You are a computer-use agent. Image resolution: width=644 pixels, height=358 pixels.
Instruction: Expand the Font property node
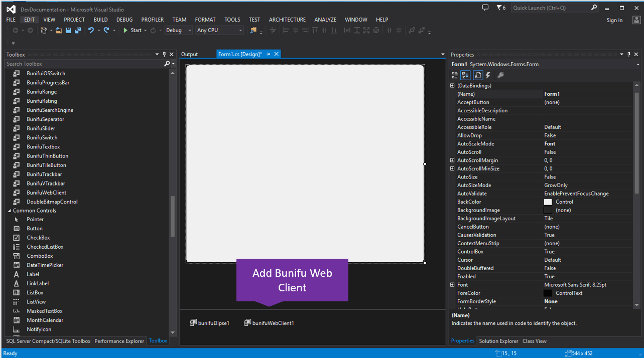coord(453,285)
